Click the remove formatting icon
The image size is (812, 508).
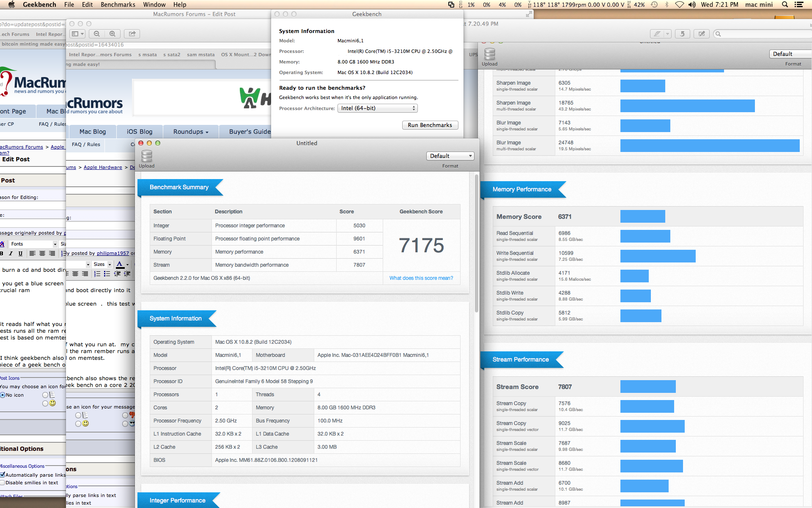coord(2,244)
